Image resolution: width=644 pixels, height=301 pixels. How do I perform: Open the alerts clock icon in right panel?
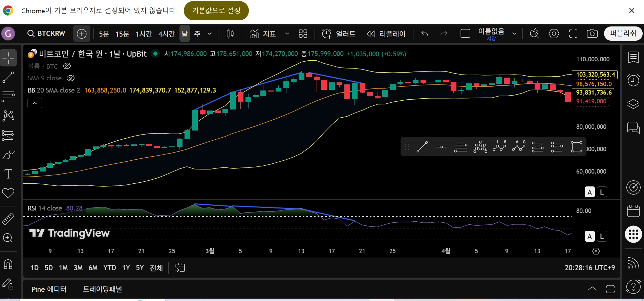point(633,80)
